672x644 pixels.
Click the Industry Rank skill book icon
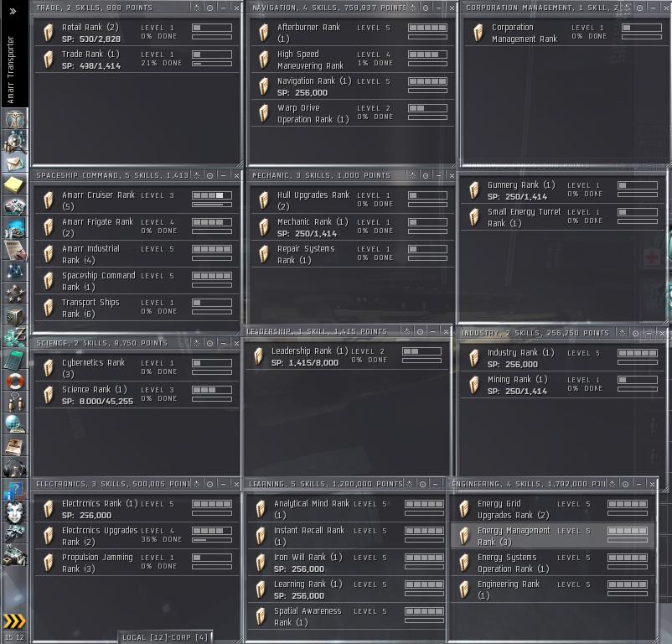[x=474, y=358]
